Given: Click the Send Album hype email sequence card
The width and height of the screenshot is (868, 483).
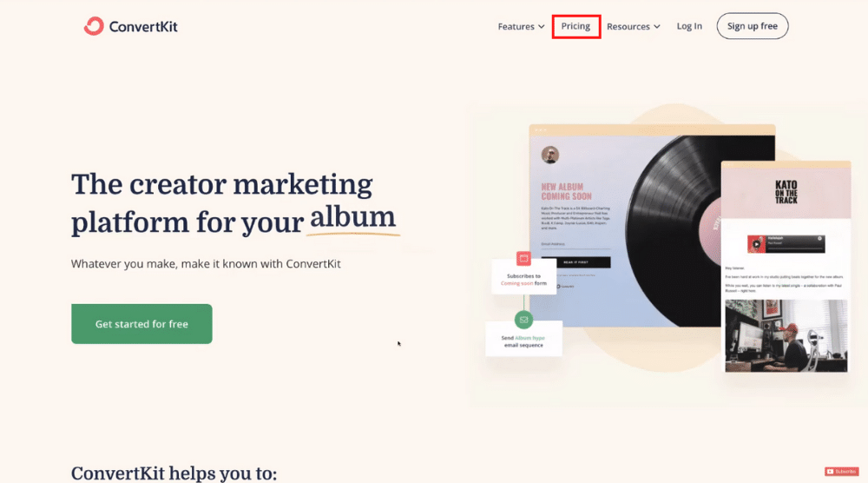Looking at the screenshot, I should tap(523, 339).
